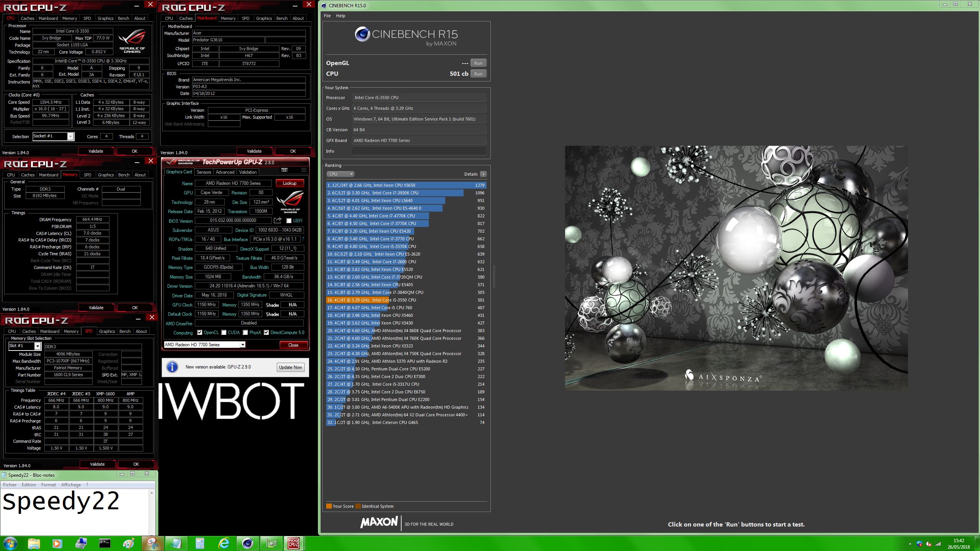Click the network signal tray icon
This screenshot has height=551, width=980.
coord(938,544)
